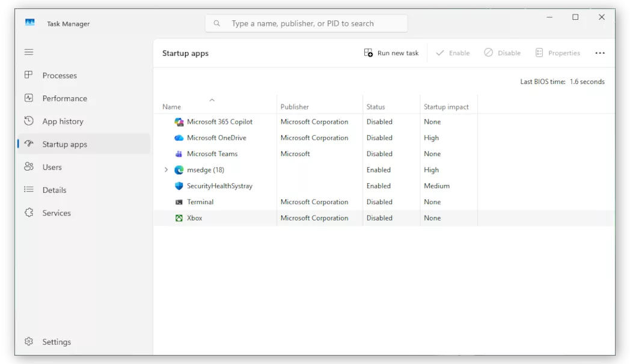Open App history from the sidebar
This screenshot has width=630, height=364.
[x=29, y=121]
